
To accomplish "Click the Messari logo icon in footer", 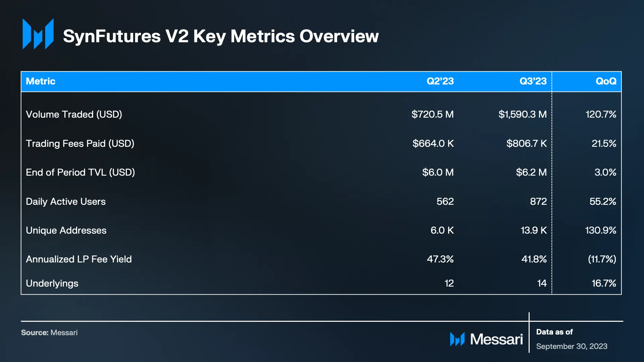I will click(x=457, y=339).
